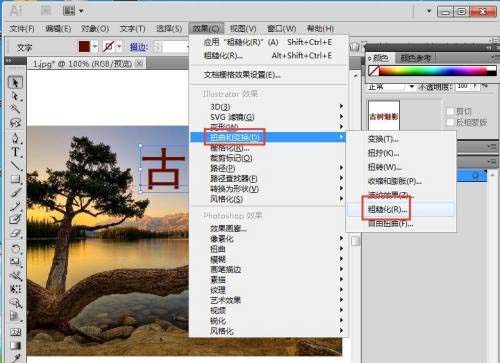Expand the fill color dropdown arrow
Image resolution: width=500 pixels, height=363 pixels.
(x=95, y=47)
